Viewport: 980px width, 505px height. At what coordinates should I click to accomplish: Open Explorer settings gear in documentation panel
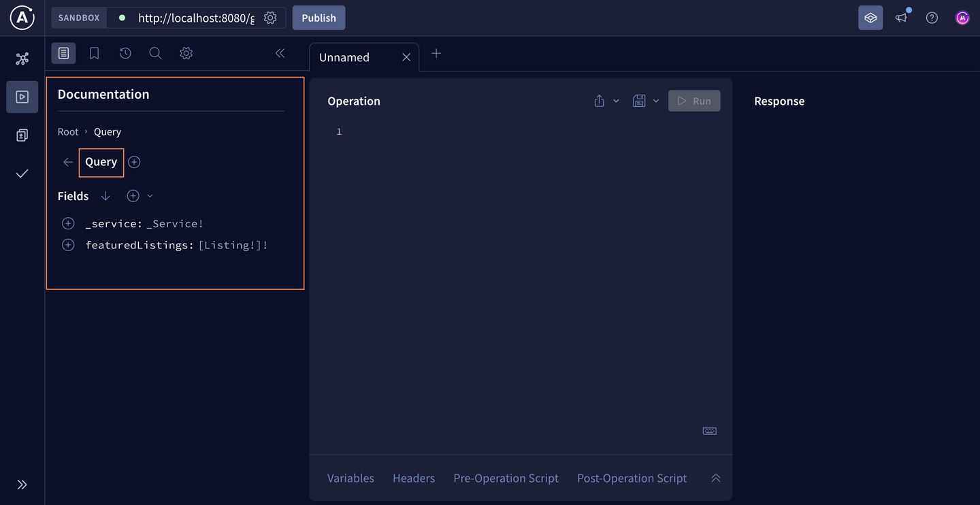pyautogui.click(x=186, y=52)
